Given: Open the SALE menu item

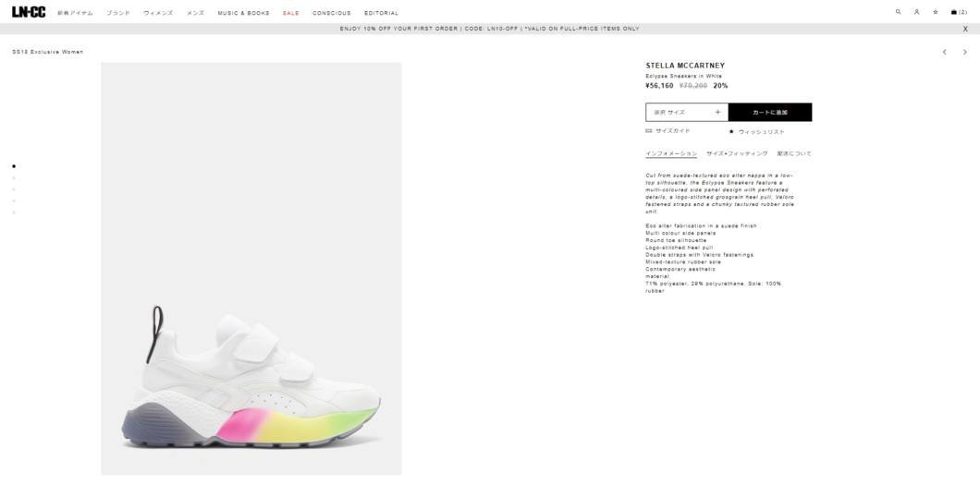Looking at the screenshot, I should pos(290,13).
